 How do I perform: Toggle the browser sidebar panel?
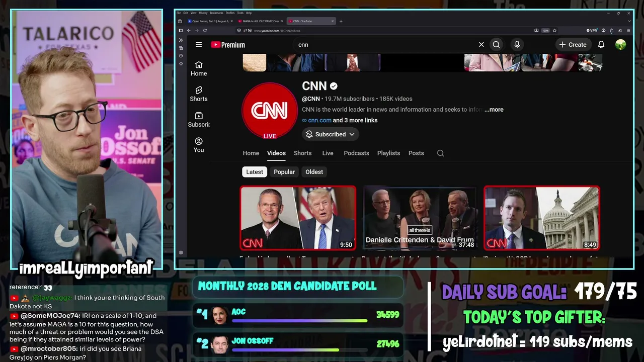[181, 31]
